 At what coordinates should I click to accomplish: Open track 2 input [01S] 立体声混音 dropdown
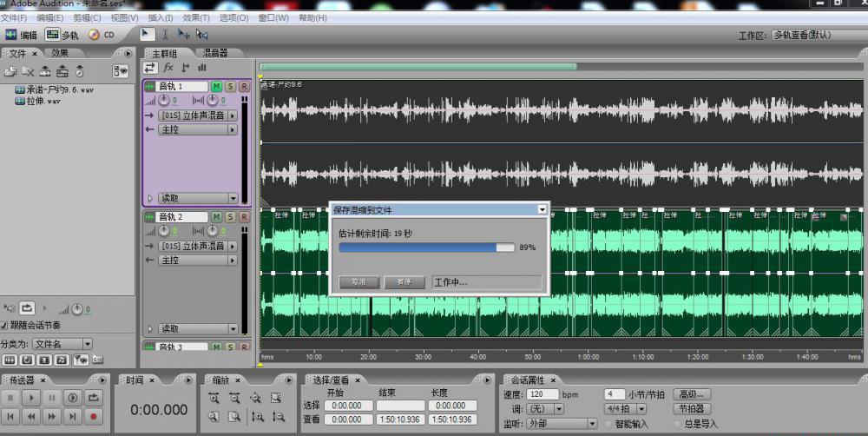tap(198, 246)
